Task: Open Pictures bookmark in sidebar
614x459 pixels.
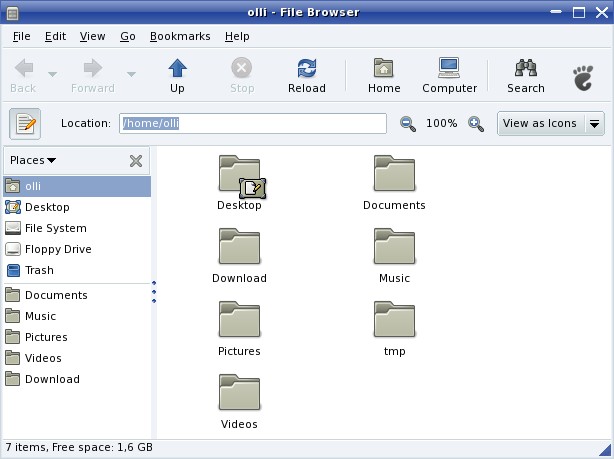Action: click(77, 337)
